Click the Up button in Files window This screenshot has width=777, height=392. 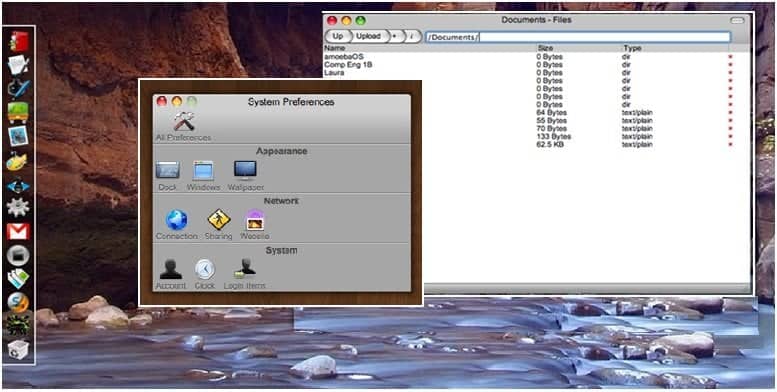pyautogui.click(x=337, y=36)
